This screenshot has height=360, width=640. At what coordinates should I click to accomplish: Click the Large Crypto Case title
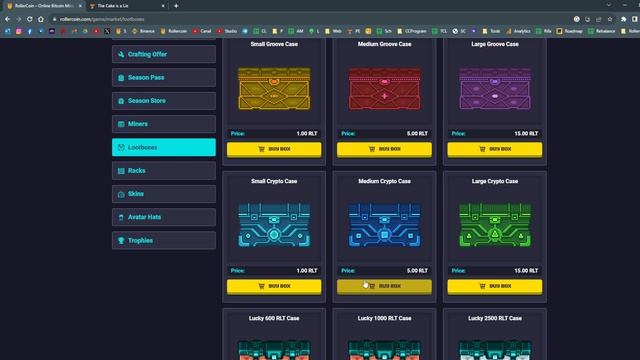[495, 181]
